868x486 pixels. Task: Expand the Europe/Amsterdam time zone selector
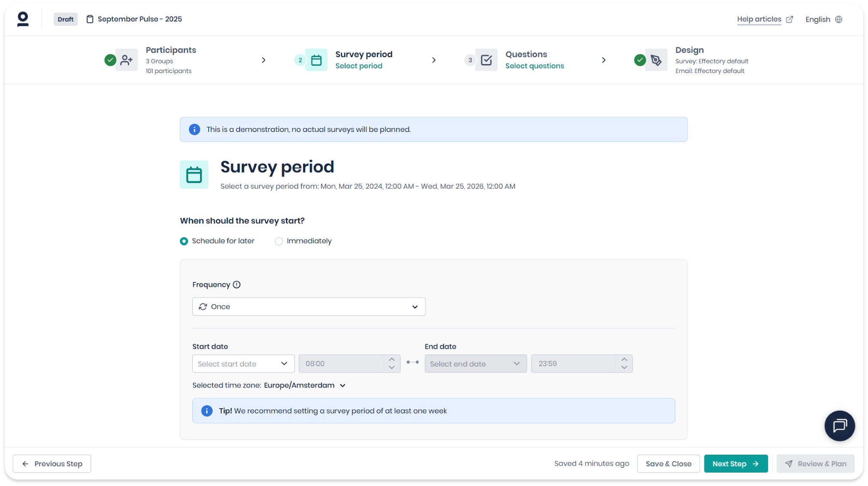(x=305, y=385)
